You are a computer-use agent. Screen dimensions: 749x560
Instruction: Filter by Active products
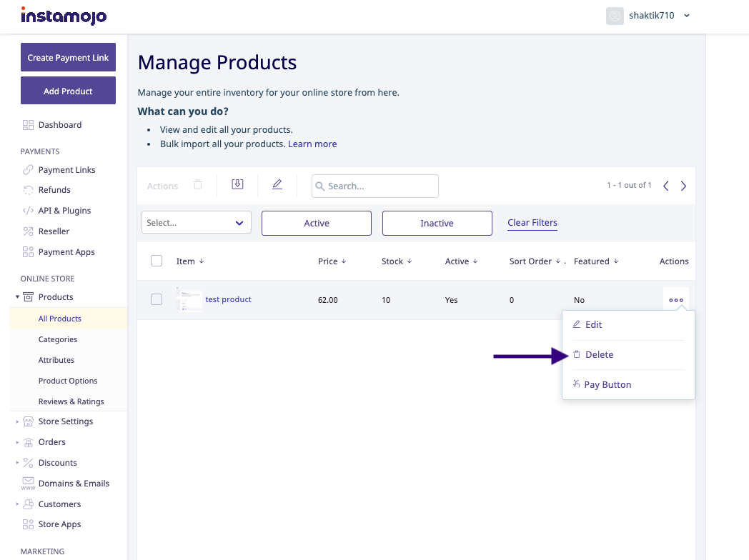tap(316, 223)
